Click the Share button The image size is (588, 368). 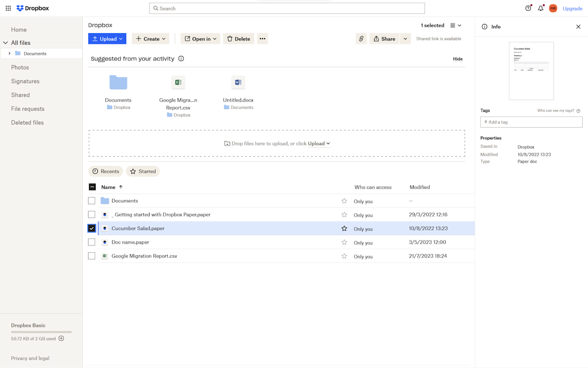coord(384,39)
